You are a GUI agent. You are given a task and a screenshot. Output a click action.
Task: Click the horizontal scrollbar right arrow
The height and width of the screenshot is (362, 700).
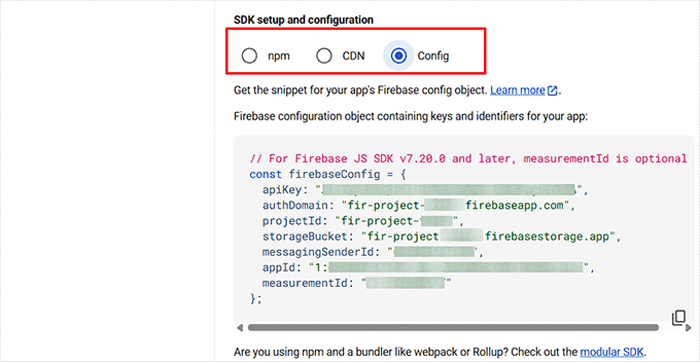coord(688,328)
